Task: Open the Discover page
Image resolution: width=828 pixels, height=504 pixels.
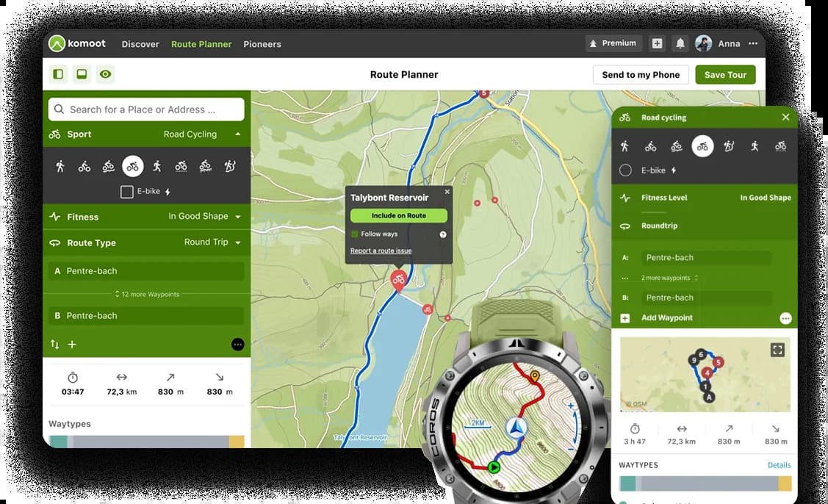Action: click(140, 44)
